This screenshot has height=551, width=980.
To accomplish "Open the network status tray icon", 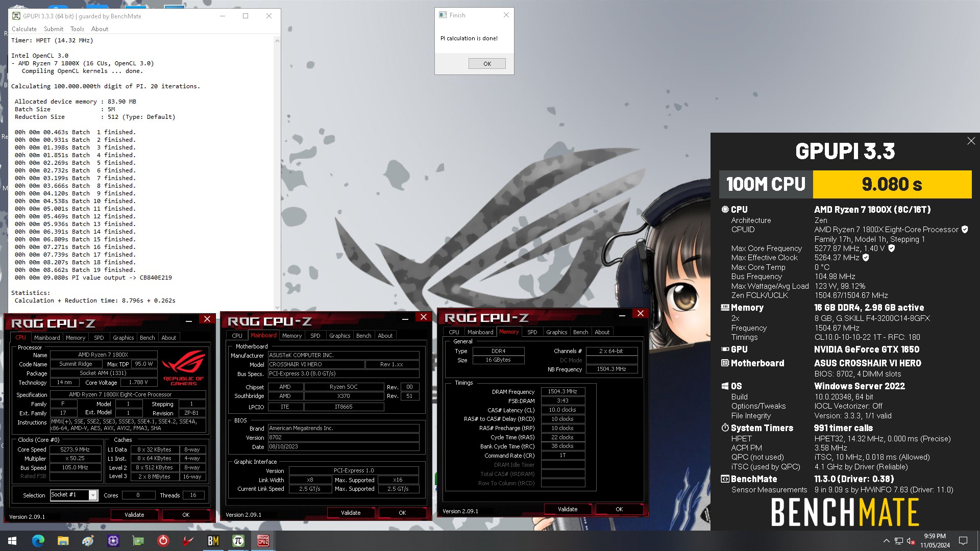I will 899,541.
